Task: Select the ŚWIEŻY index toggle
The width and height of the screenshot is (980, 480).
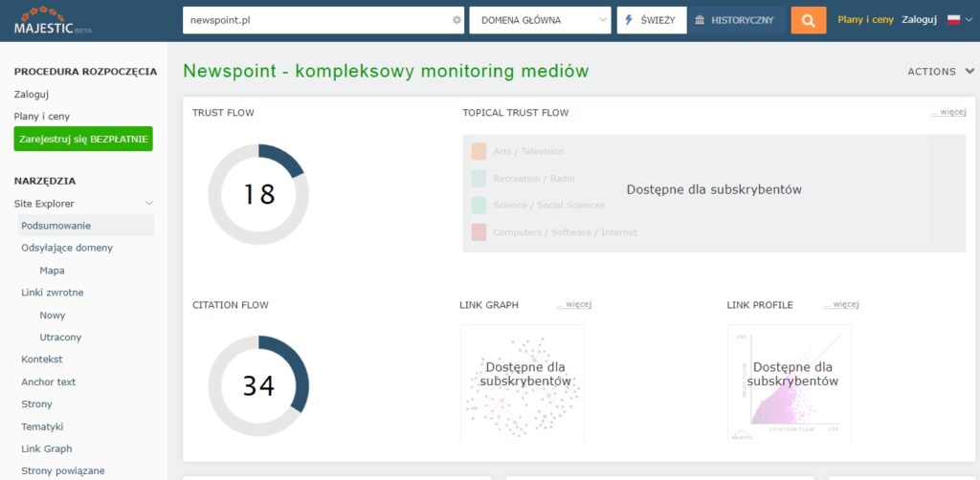Action: pyautogui.click(x=652, y=20)
